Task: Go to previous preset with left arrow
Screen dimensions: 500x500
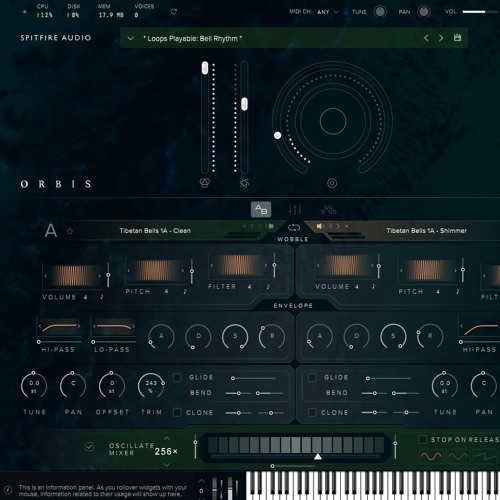Action: pyautogui.click(x=426, y=38)
